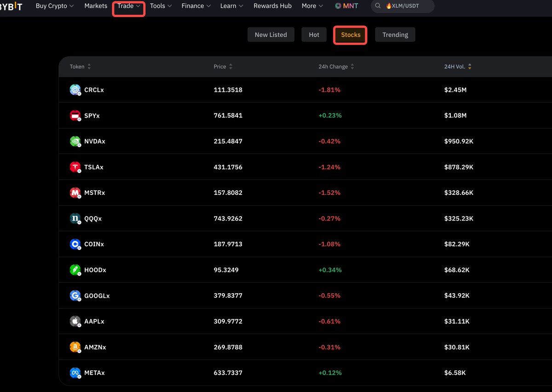The height and width of the screenshot is (392, 552).
Task: Click the Bybit logo
Action: tap(11, 6)
